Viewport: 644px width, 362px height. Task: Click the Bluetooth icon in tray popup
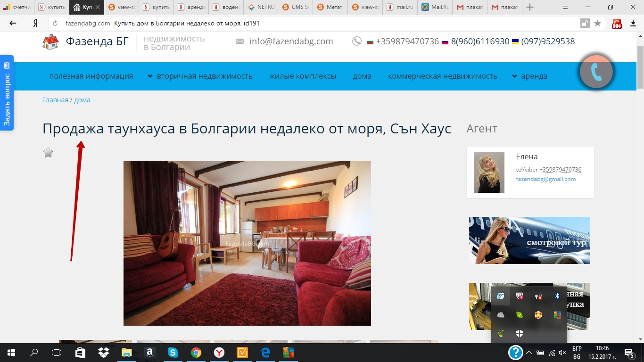pos(557,296)
